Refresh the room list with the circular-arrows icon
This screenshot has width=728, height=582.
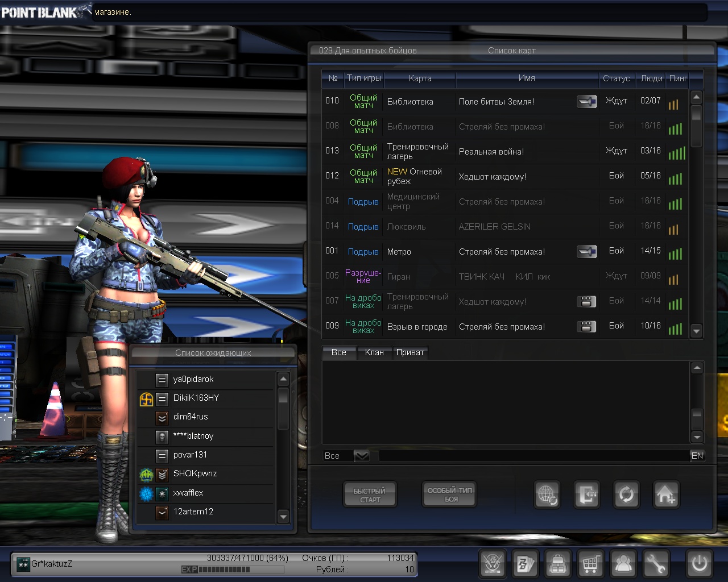pos(626,494)
